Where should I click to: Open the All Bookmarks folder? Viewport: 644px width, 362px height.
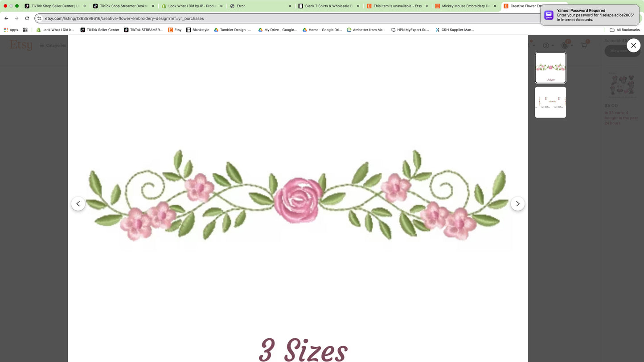(x=624, y=30)
